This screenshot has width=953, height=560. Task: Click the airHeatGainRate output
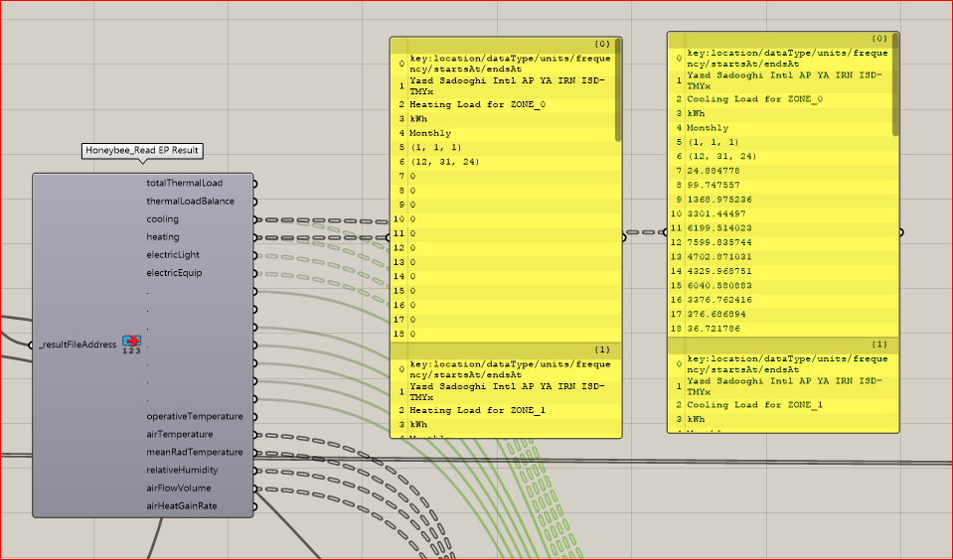181,506
